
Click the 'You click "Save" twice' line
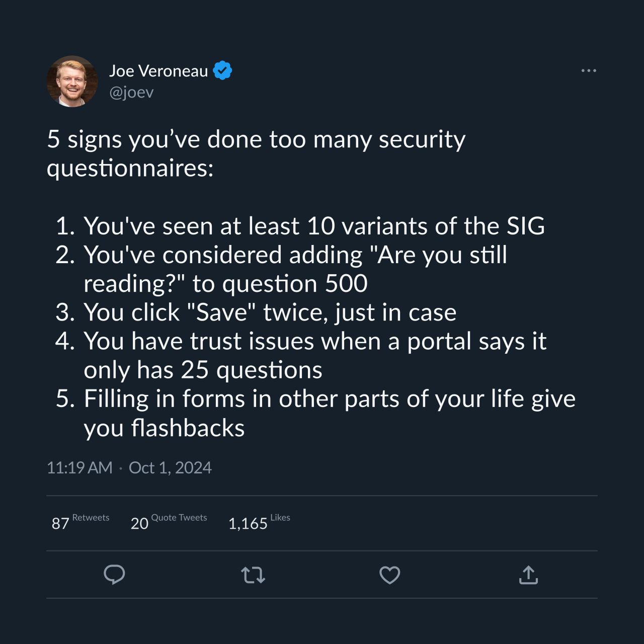270,312
